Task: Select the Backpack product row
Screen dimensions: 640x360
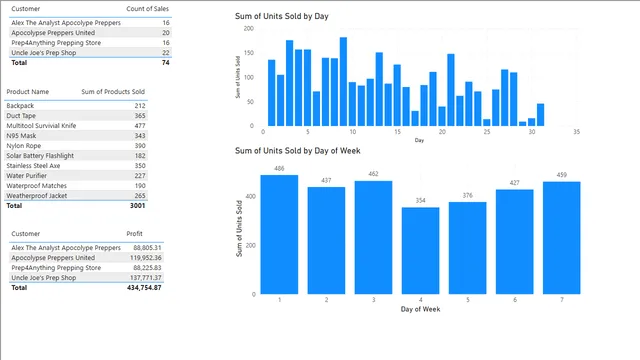Action: pos(76,106)
